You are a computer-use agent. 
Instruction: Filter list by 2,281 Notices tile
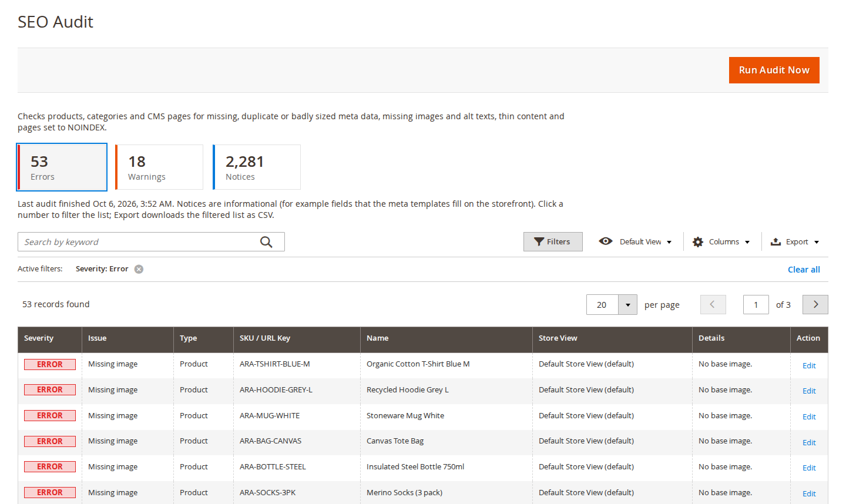pos(257,167)
